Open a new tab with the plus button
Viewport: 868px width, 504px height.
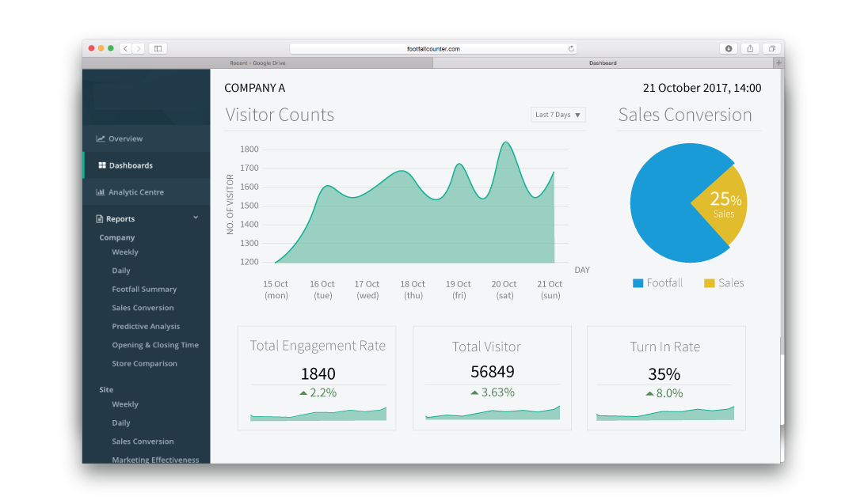[x=779, y=63]
